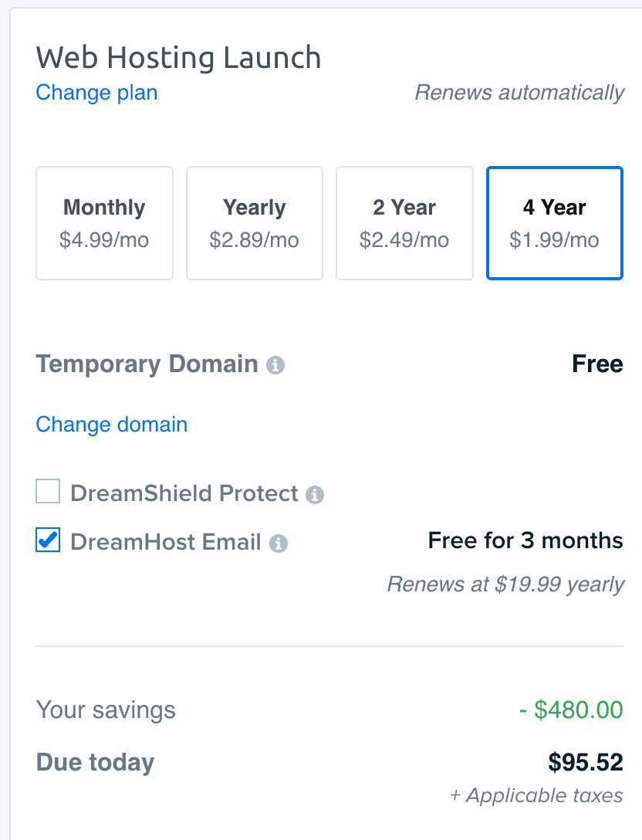Image resolution: width=642 pixels, height=840 pixels.
Task: Click the Free for 3 months label
Action: tap(525, 540)
